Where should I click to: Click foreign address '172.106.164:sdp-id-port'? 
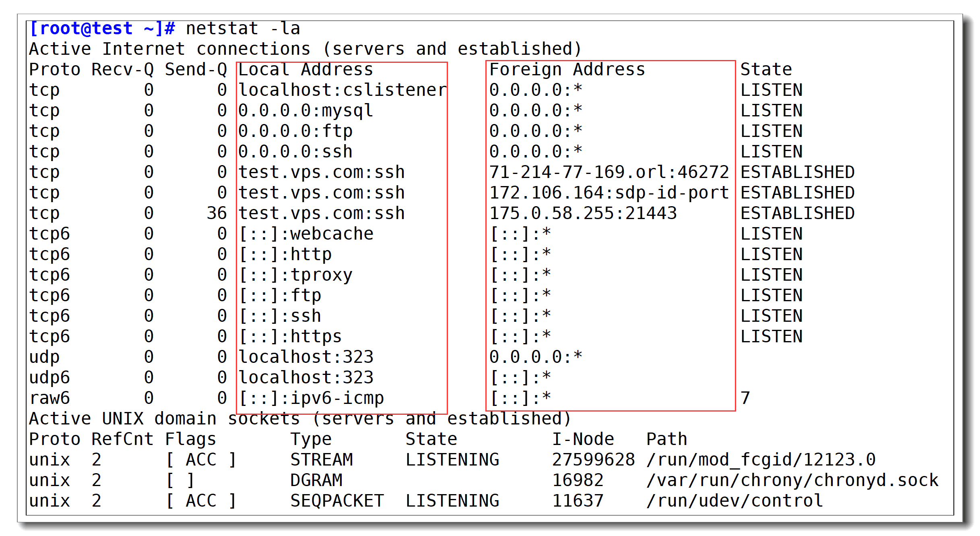pos(609,193)
